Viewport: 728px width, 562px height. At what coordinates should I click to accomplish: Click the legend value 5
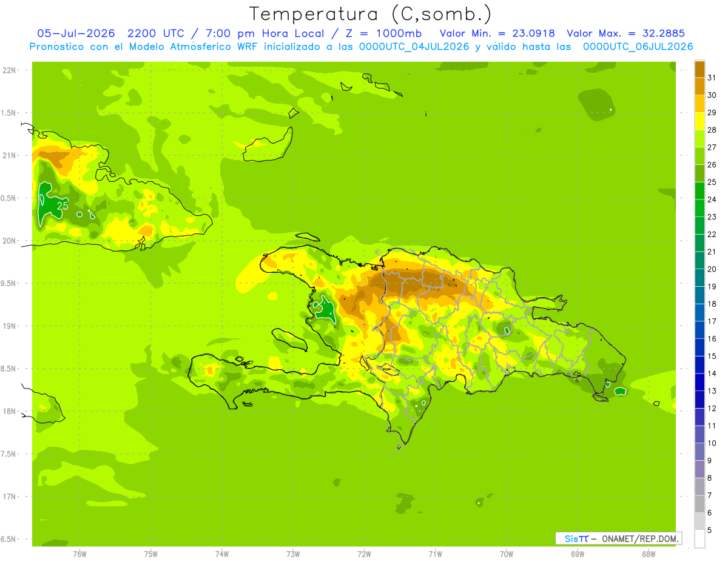pyautogui.click(x=710, y=530)
